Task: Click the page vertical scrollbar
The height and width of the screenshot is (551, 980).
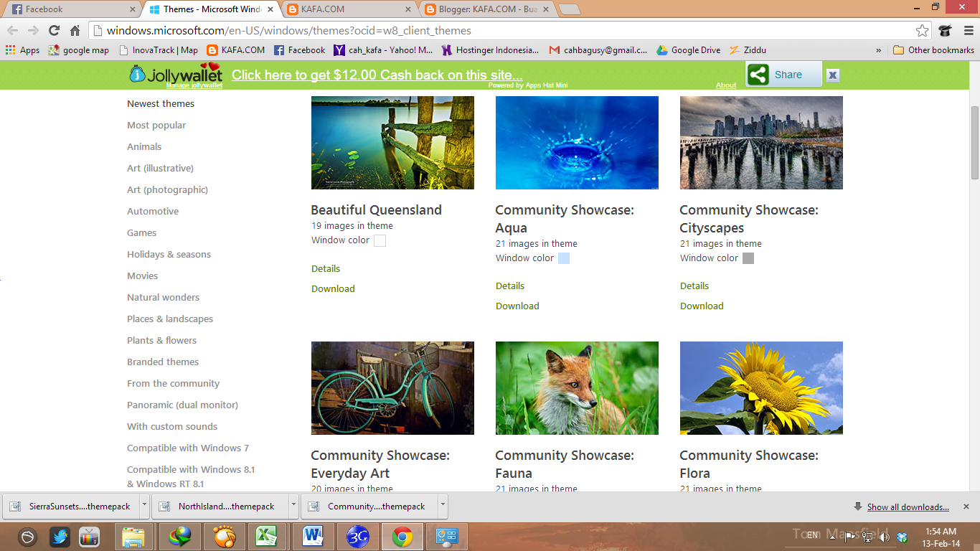Action: click(974, 143)
